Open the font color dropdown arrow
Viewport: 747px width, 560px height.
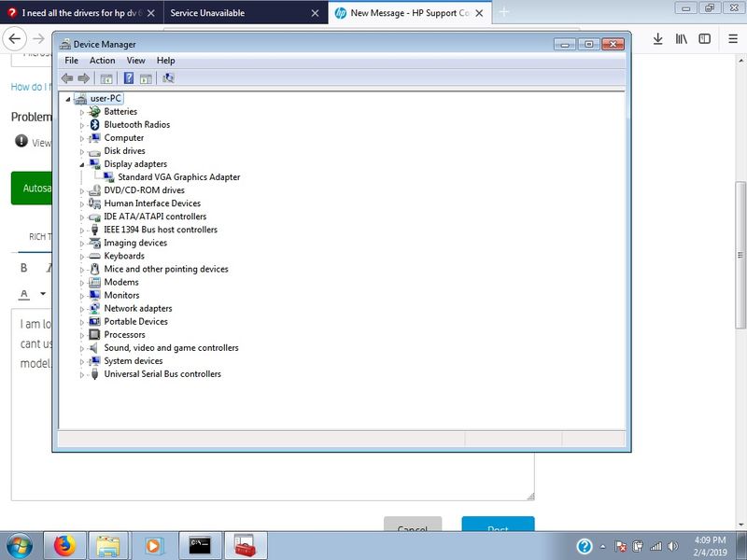[43, 294]
